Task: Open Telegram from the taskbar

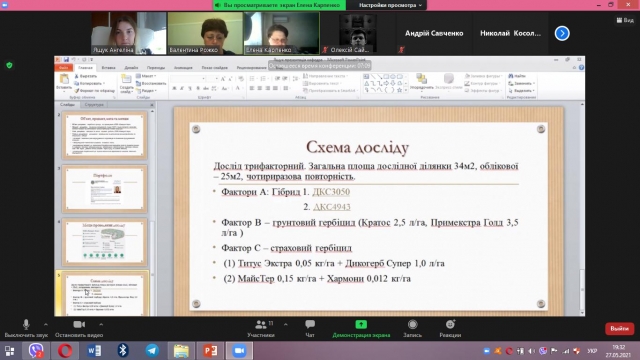Action: click(x=152, y=351)
